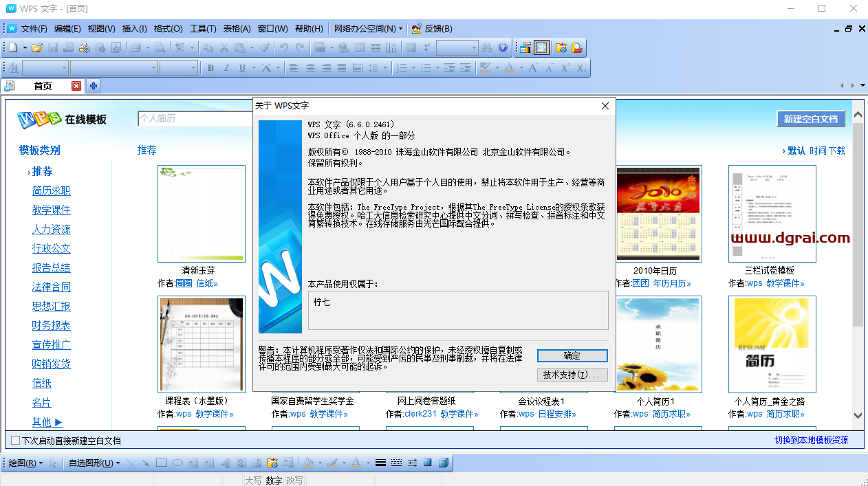Toggle italic formatting
Viewport: 868px width, 486px height.
[226, 68]
